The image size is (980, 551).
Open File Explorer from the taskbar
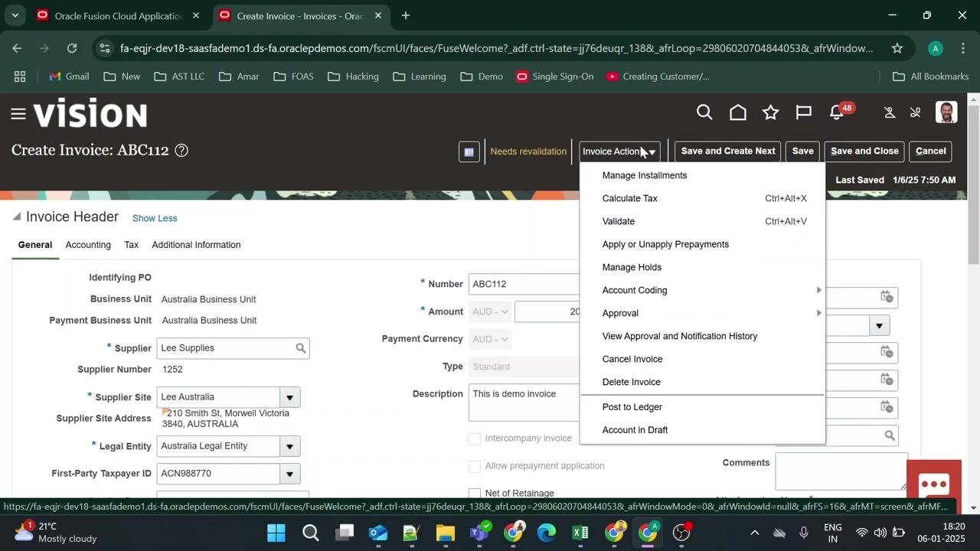(446, 533)
